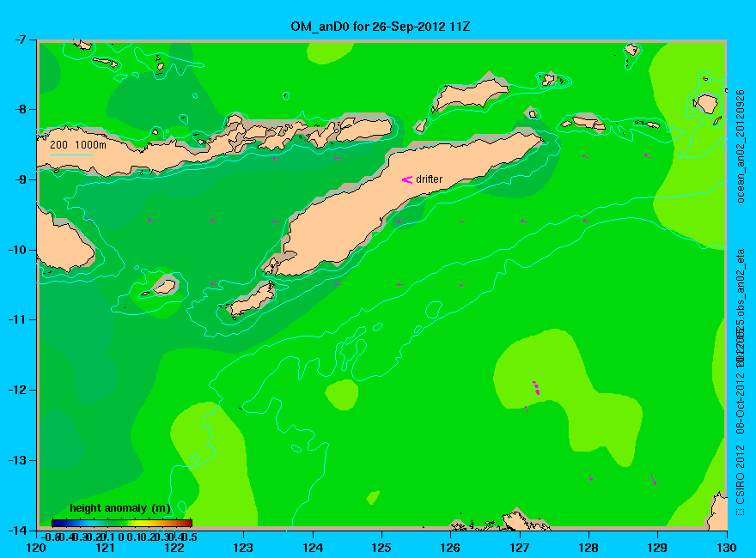The height and width of the screenshot is (558, 756).
Task: Click the '0.5' colorbar maximum label
Action: [191, 537]
